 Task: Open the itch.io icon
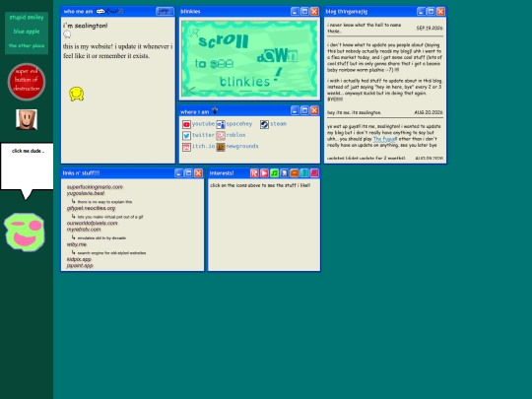coord(186,147)
